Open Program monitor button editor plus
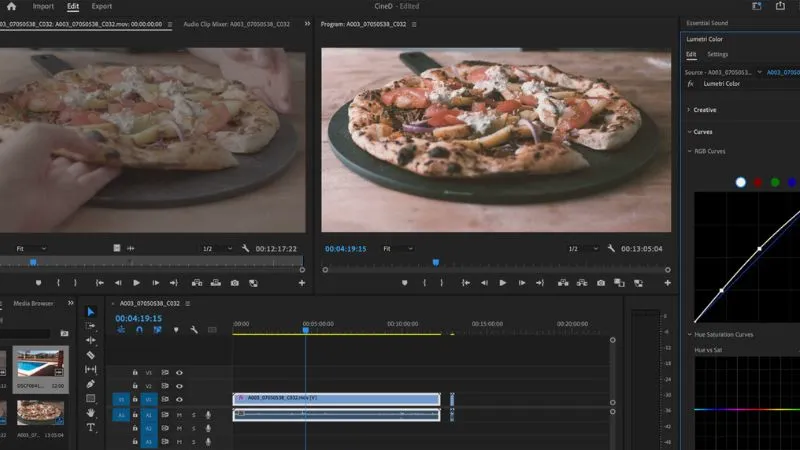Viewport: 800px width, 450px height. [x=667, y=283]
